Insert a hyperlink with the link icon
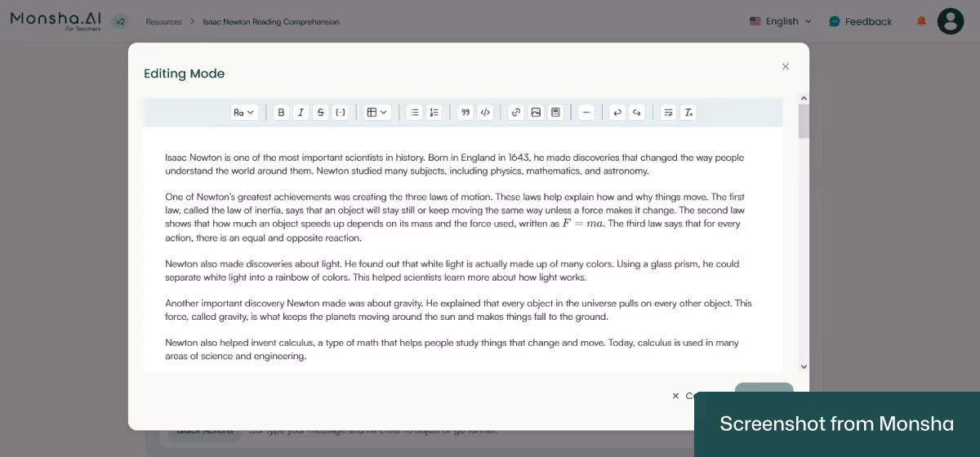This screenshot has width=980, height=457. (x=516, y=113)
